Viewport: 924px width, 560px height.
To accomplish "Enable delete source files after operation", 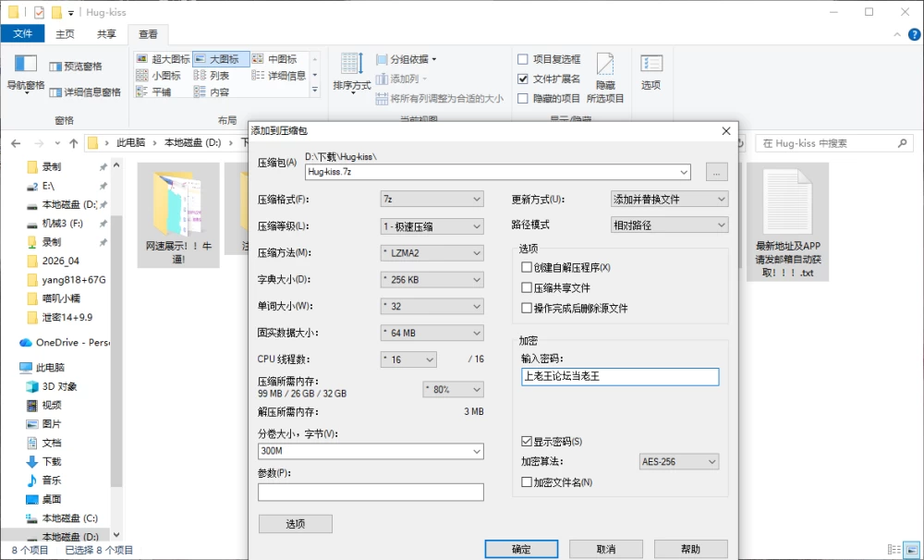I will [527, 308].
